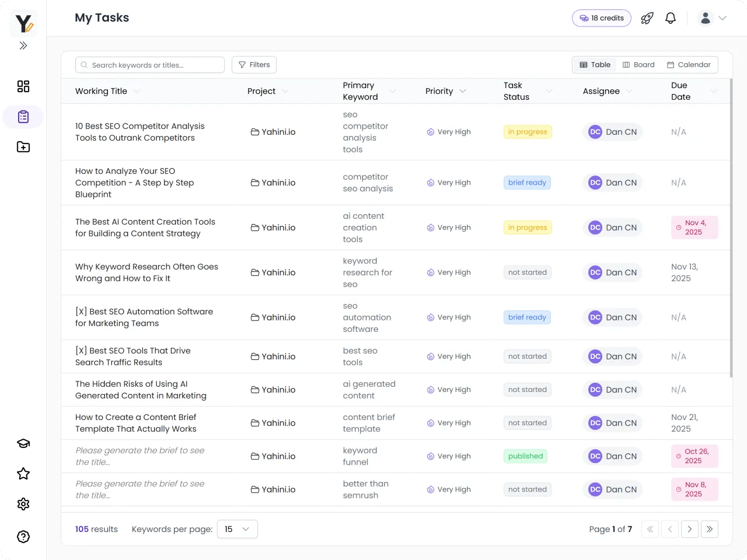Screen dimensions: 747x560
Task: Click the rocket icon in the header
Action: (x=647, y=18)
